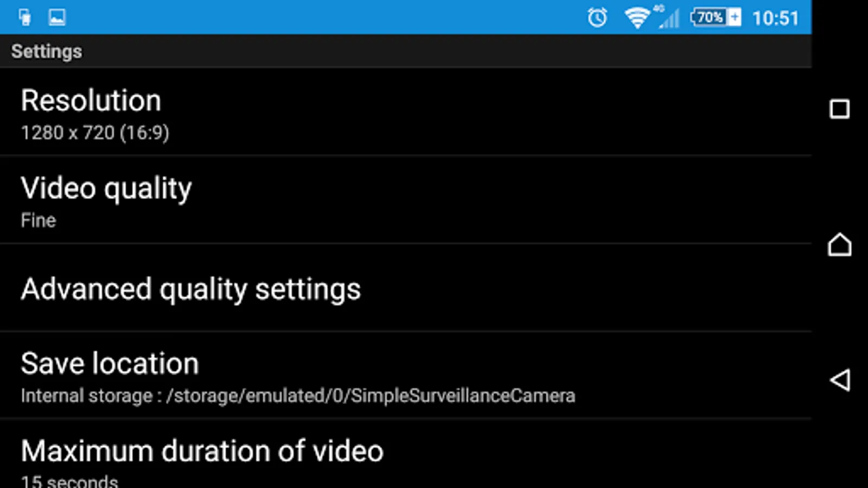Tap the 15 seconds duration value
This screenshot has height=488, width=868.
pyautogui.click(x=69, y=481)
